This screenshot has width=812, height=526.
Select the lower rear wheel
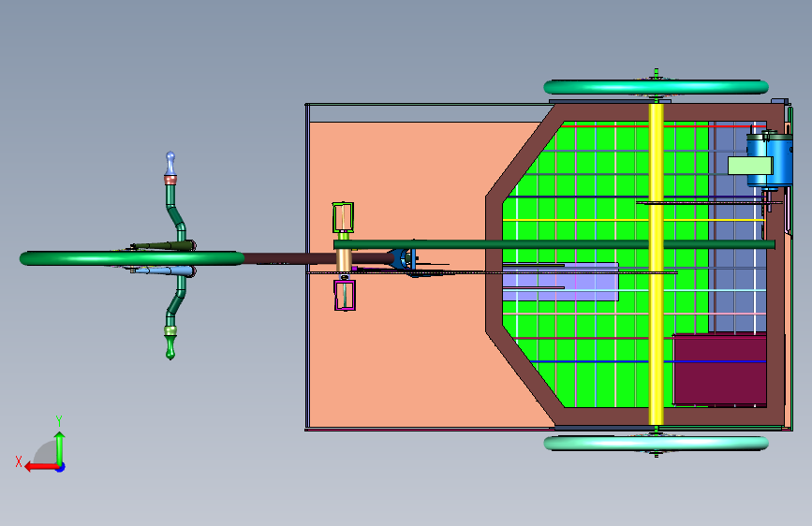(x=656, y=443)
